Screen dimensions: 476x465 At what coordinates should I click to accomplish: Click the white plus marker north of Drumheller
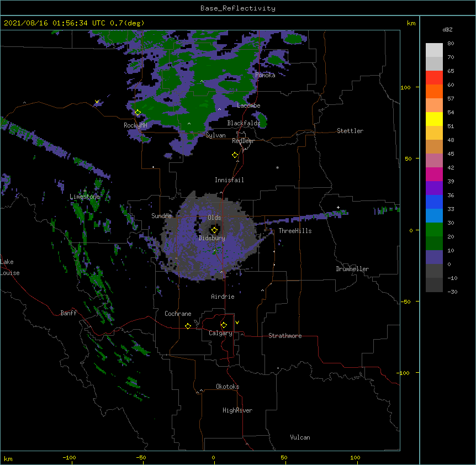coord(338,207)
